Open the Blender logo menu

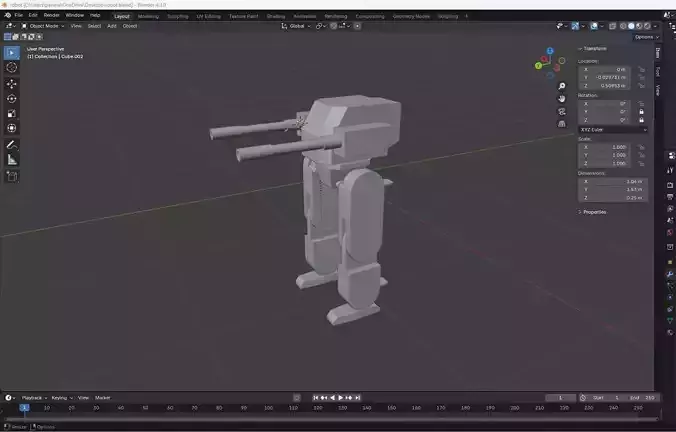click(x=7, y=15)
